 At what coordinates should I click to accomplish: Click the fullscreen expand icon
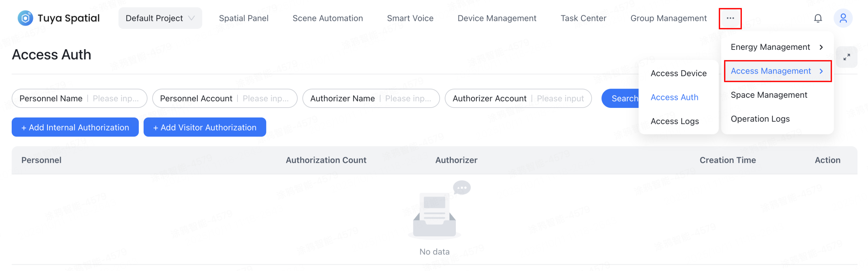click(847, 57)
